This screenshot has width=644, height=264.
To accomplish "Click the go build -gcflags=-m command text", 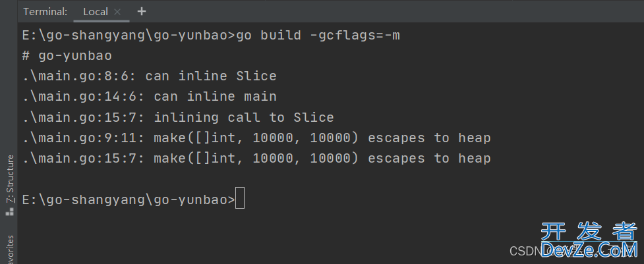I will pyautogui.click(x=318, y=36).
